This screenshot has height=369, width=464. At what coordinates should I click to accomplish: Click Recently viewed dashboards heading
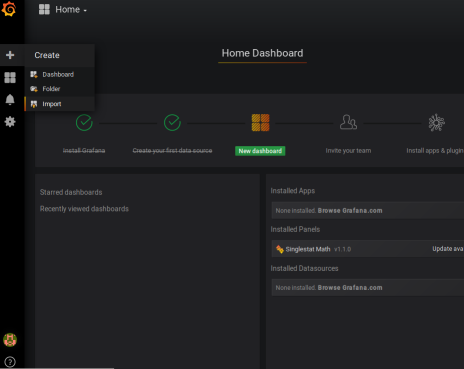[x=84, y=209]
